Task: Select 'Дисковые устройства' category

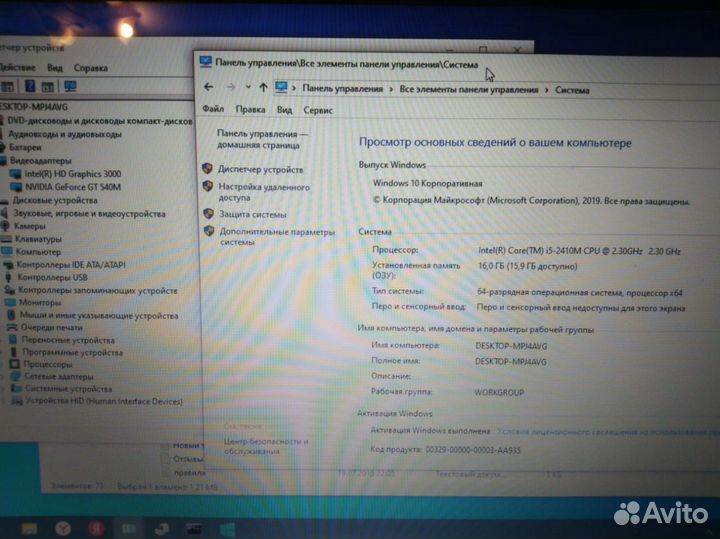Action: 55,200
